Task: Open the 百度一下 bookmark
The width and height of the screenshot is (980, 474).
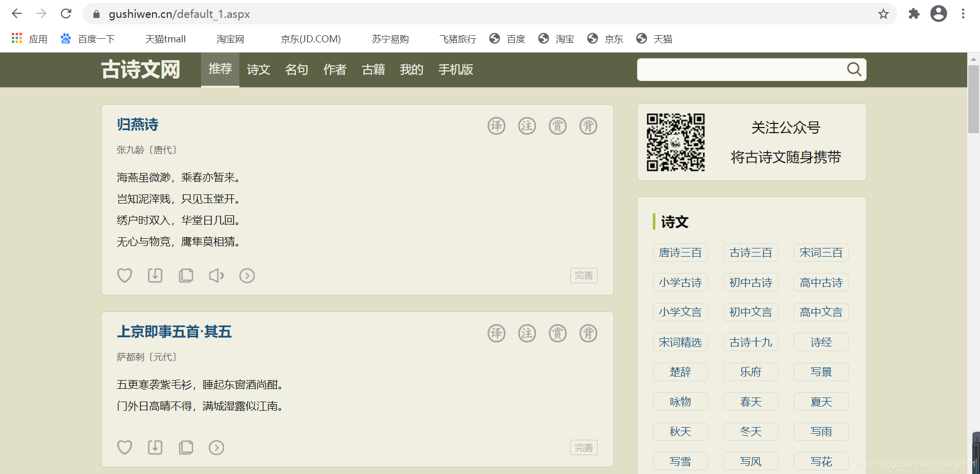Action: tap(88, 39)
